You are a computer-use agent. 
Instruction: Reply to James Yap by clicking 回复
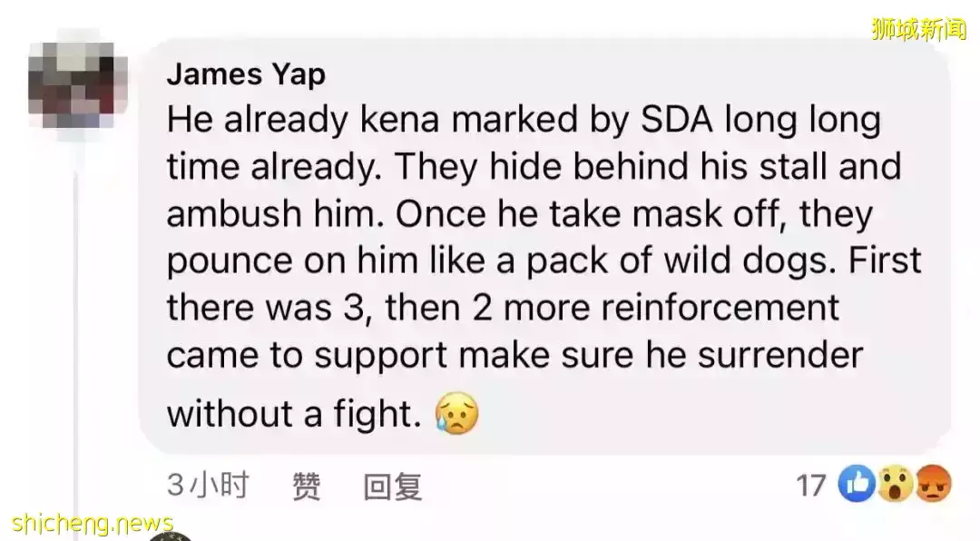point(392,487)
